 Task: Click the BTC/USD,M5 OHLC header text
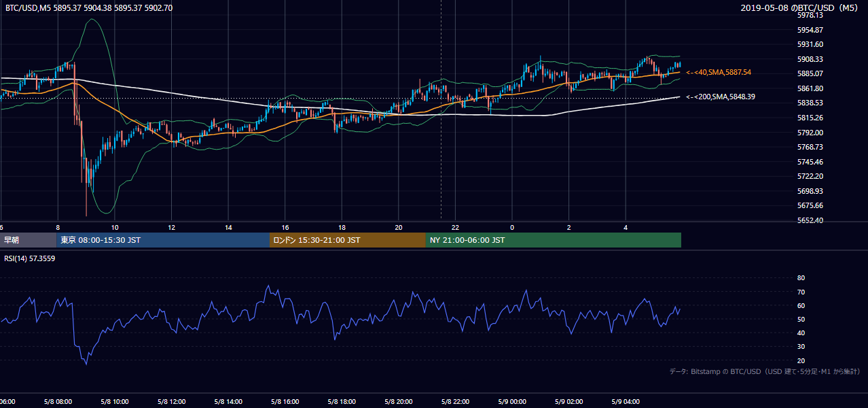89,7
